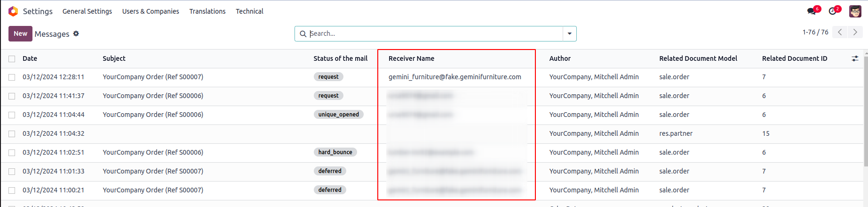Screen dimensions: 868x207
Task: Go to the previous page arrow
Action: click(x=840, y=32)
